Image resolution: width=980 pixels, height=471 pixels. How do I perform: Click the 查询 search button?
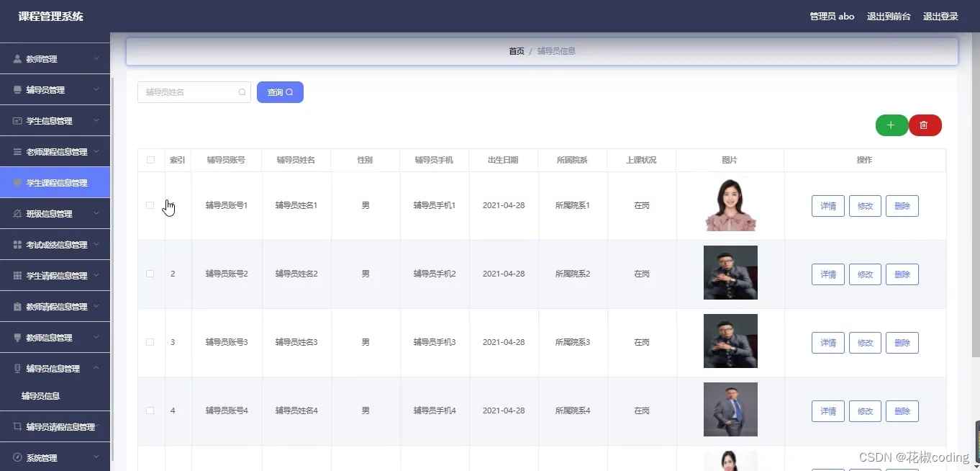coord(280,92)
